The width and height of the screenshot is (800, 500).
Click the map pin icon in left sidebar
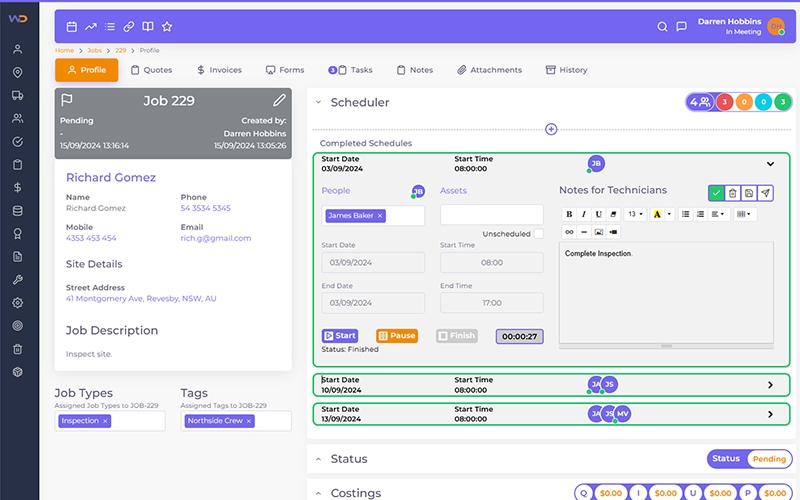[x=18, y=72]
